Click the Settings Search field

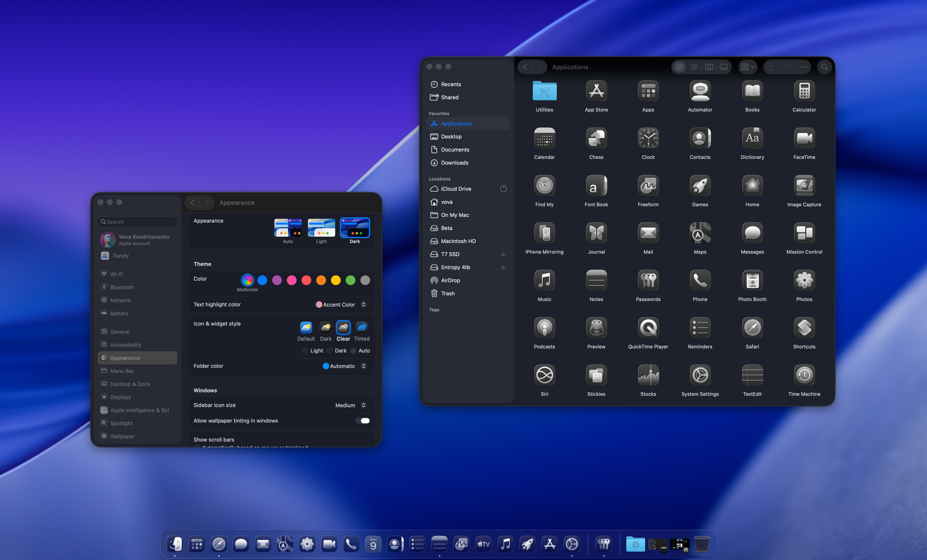[138, 222]
